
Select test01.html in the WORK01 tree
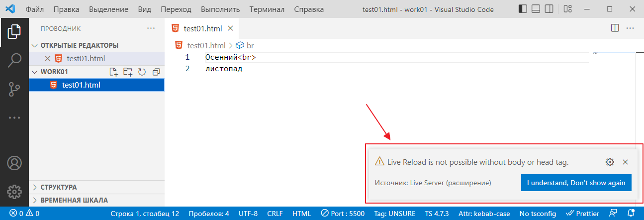pos(81,85)
